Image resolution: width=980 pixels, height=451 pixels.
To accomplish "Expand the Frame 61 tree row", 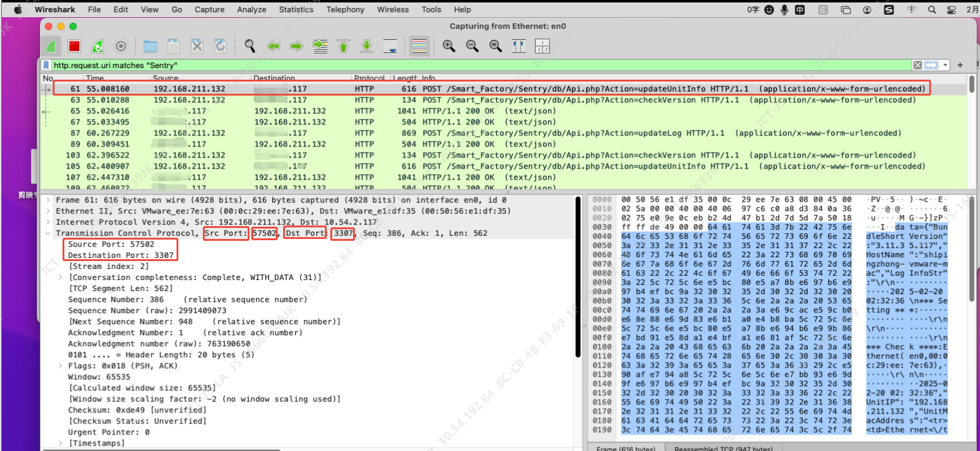I will (48, 200).
